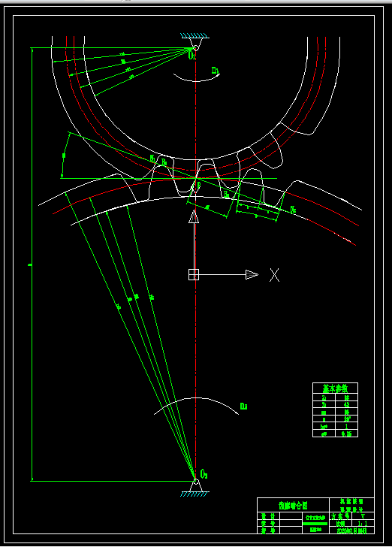Screen dimensions: 392x547
Task: Select the pressure angle dimension text
Action: [x=64, y=156]
